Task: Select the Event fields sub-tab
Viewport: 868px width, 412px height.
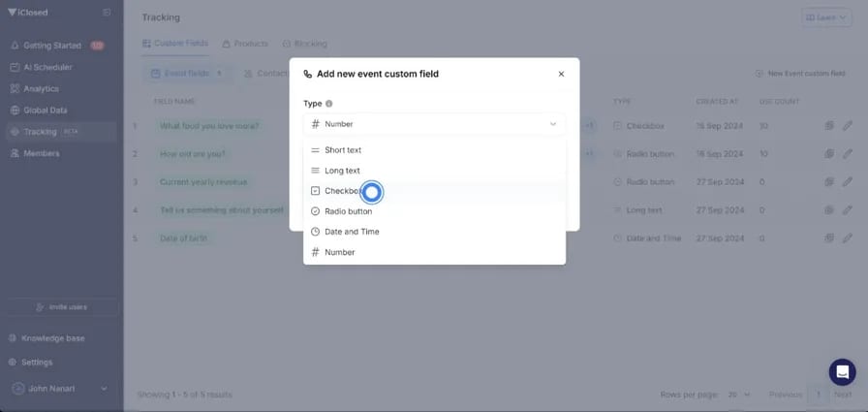Action: (187, 73)
